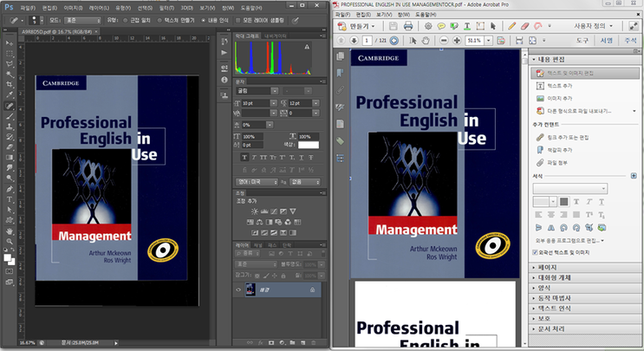
Task: Select the Crop tool in Photoshop
Action: click(x=9, y=85)
